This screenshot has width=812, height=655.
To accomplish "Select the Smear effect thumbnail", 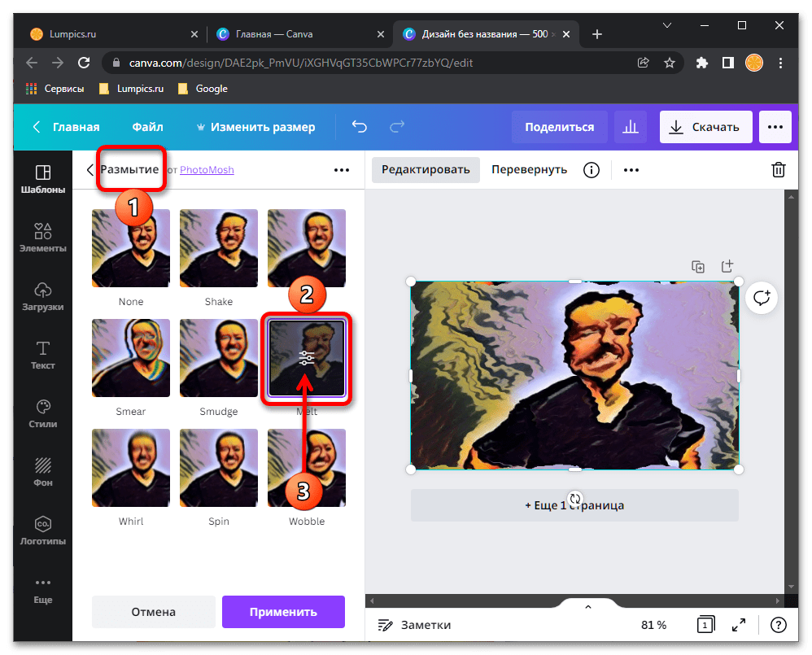I will [x=131, y=358].
